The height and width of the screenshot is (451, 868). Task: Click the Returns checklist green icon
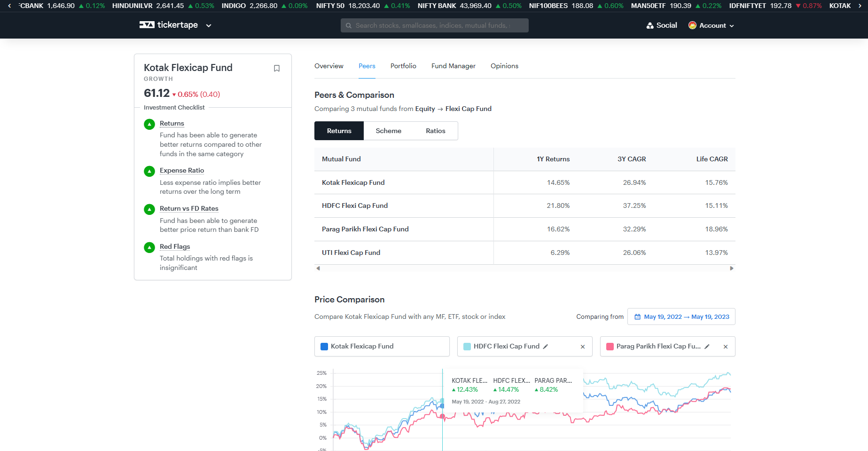click(149, 124)
